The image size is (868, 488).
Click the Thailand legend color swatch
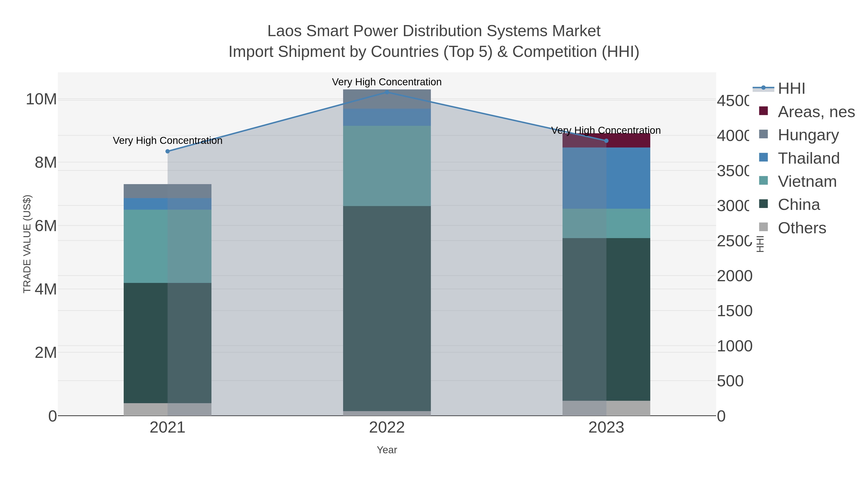coord(763,157)
